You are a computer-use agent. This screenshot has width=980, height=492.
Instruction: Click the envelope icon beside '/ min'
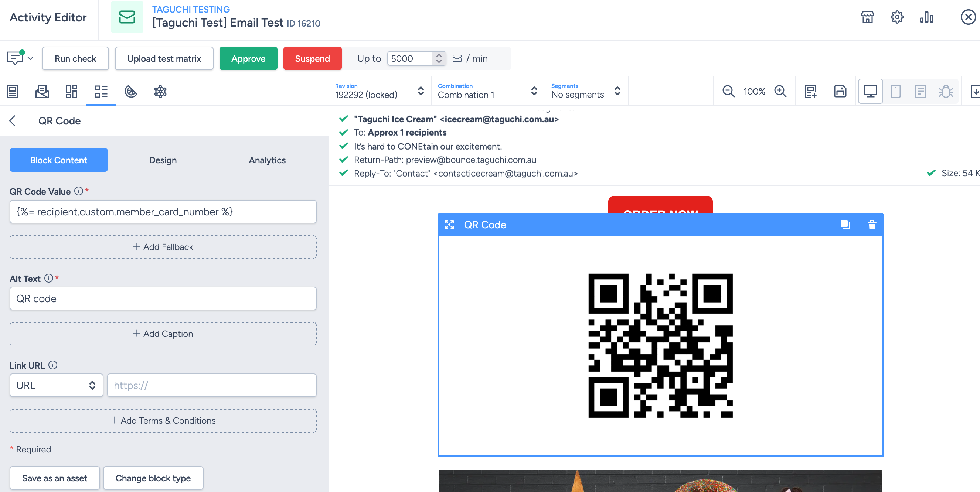coord(457,58)
